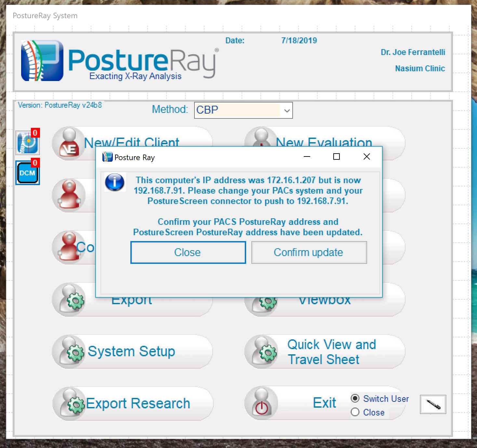Viewport: 477px width, 448px height.
Task: Click the spine X-ray icon with red counter
Action: point(28,142)
